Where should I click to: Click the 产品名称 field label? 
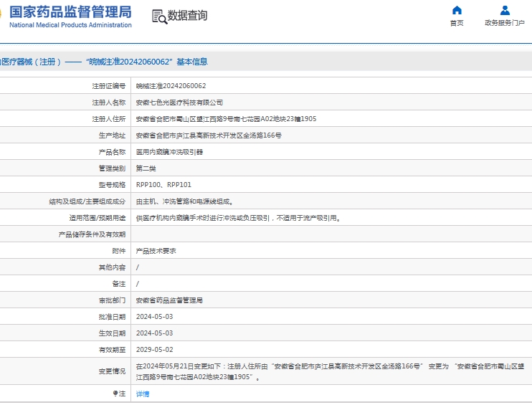pyautogui.click(x=112, y=152)
